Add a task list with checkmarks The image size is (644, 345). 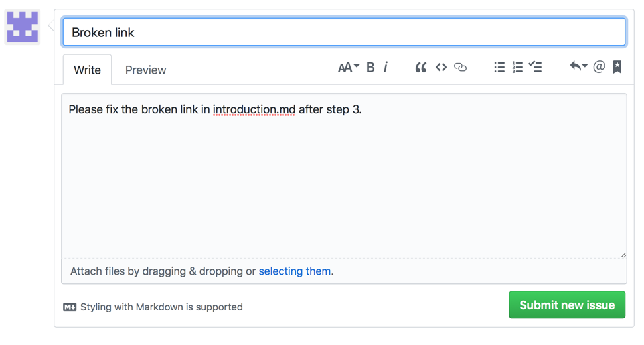[535, 67]
